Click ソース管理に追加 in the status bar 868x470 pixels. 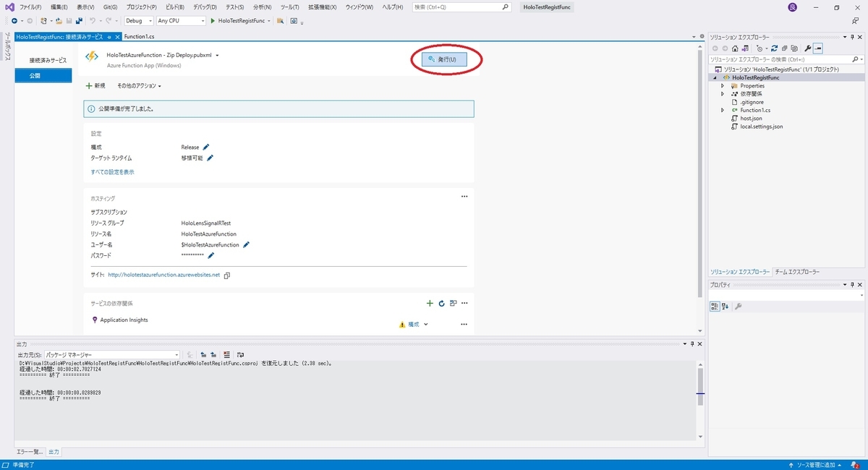816,464
